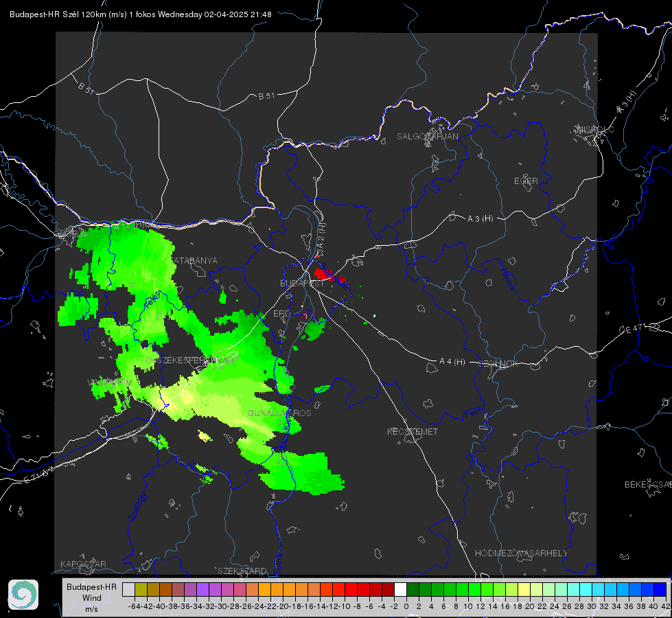Screen dimensions: 672x618
Task: Click the ÉRD town label
Action: point(281,314)
